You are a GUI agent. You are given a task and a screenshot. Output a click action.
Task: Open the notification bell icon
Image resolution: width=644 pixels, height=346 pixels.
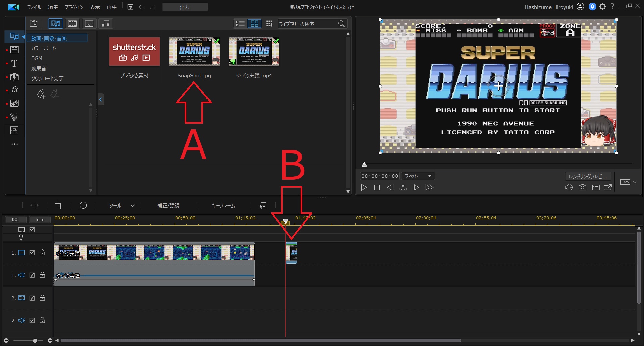click(592, 6)
